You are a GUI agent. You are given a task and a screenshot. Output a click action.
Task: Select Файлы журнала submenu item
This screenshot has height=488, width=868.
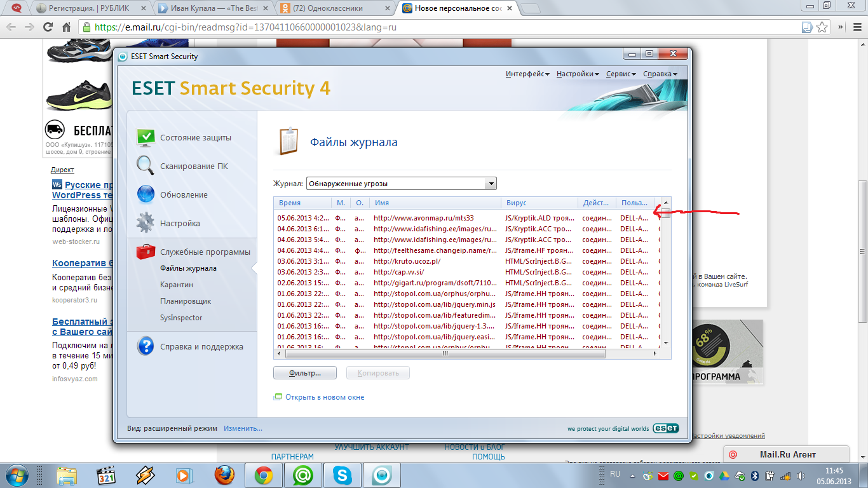click(x=188, y=268)
